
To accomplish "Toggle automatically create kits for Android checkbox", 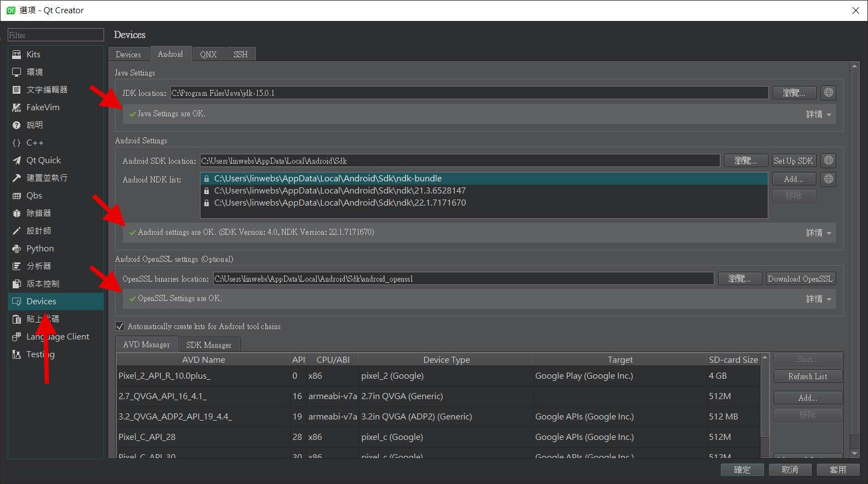I will [x=120, y=326].
